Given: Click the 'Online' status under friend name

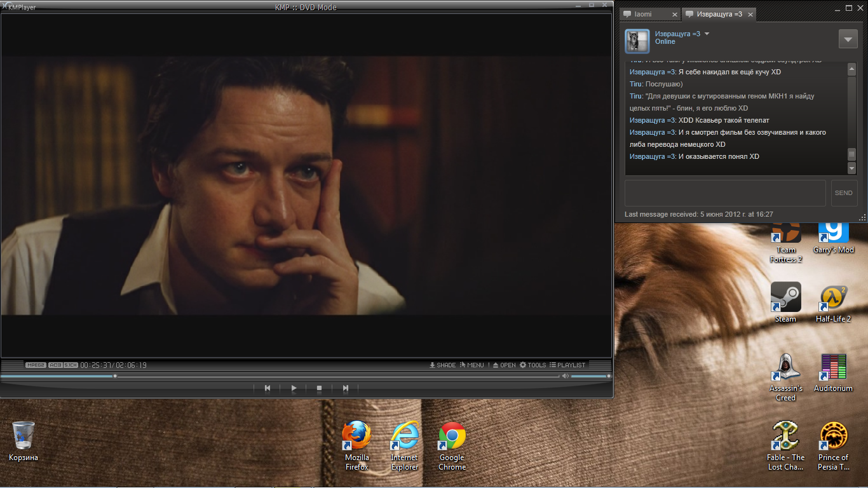Looking at the screenshot, I should tap(665, 42).
